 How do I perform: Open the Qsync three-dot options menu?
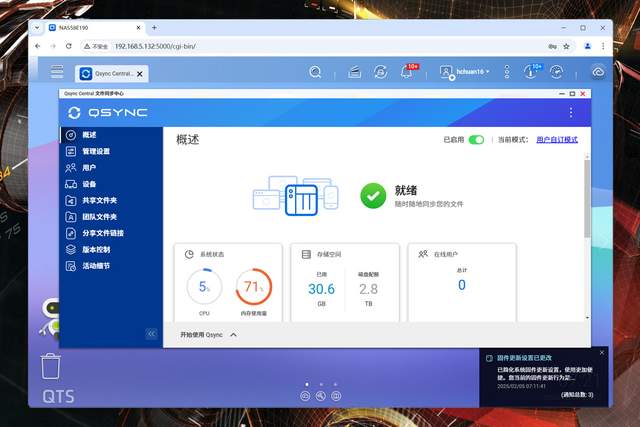pos(571,113)
